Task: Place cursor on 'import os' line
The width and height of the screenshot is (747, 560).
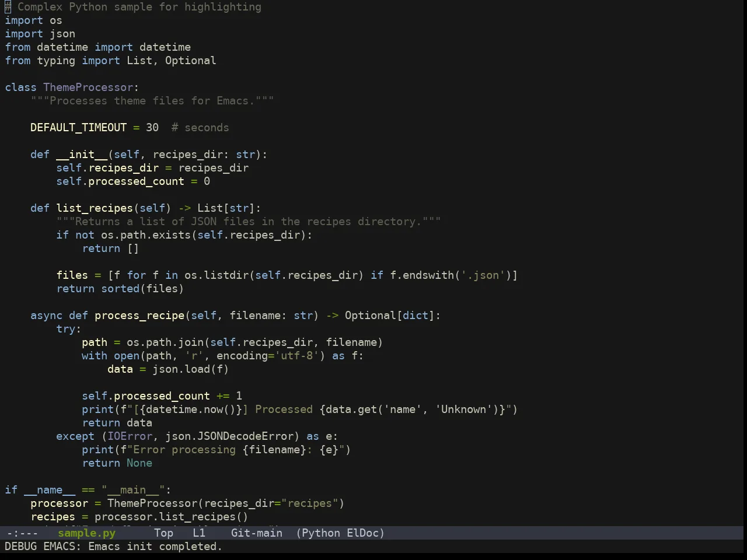Action: click(33, 20)
